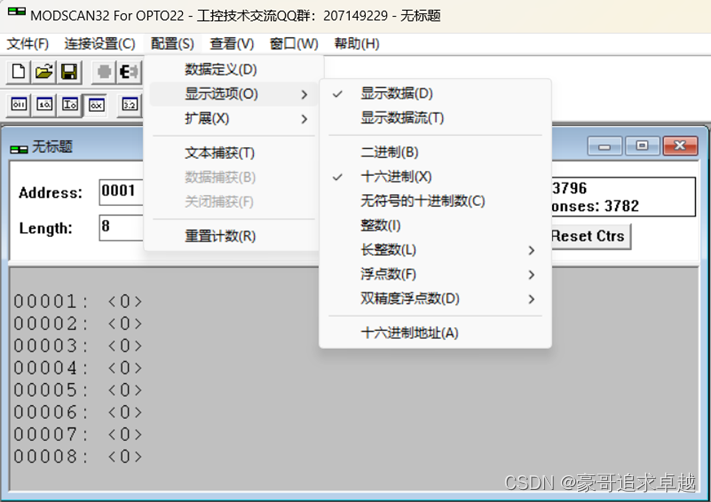Expand the 扩展(X) submenu
Image resolution: width=711 pixels, height=502 pixels.
pyautogui.click(x=234, y=119)
